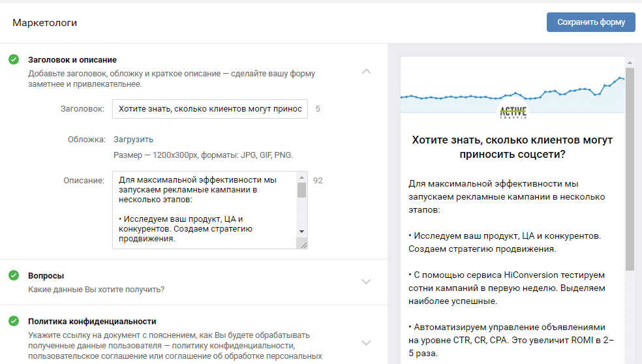Click the Сохранить форму button
Viewport: 642px width, 364px height.
click(x=590, y=22)
